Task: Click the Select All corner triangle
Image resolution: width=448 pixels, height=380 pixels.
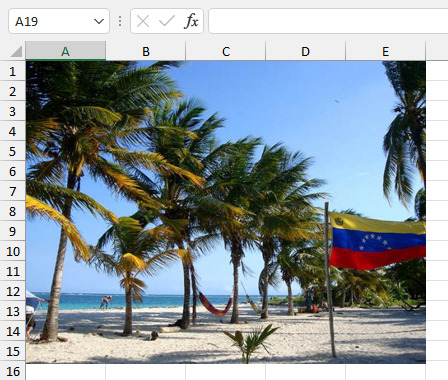Action: pyautogui.click(x=16, y=52)
